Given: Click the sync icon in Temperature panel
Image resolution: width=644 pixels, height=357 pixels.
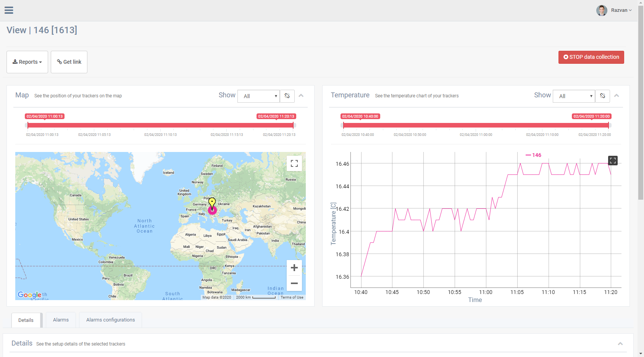Looking at the screenshot, I should click(602, 96).
